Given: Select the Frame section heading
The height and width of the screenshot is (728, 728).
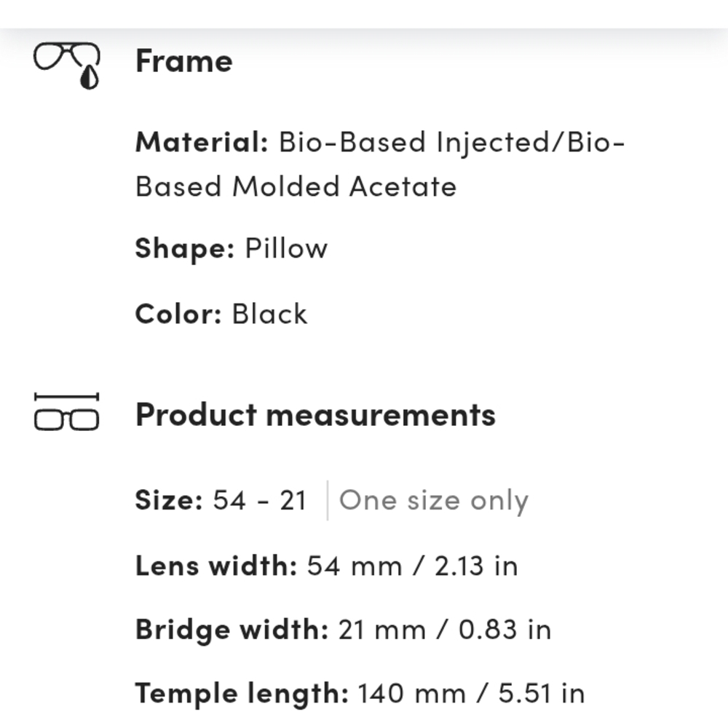Looking at the screenshot, I should click(x=183, y=61).
